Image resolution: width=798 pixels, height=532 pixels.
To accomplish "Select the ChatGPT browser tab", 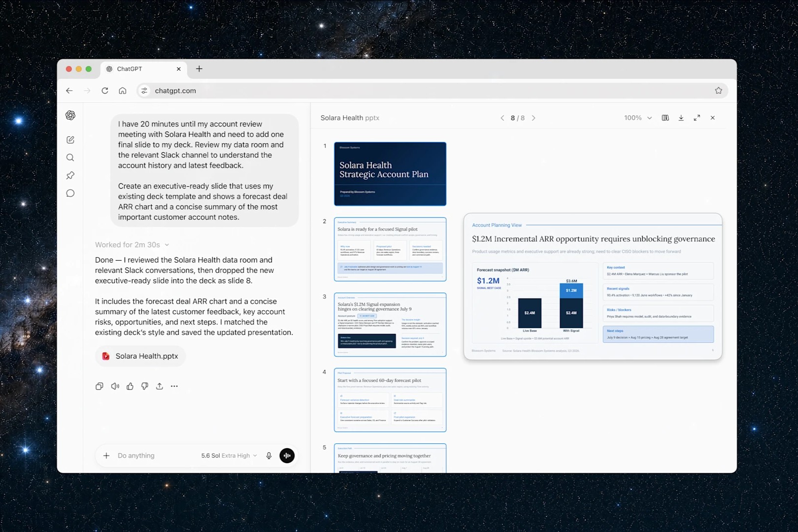I will click(144, 69).
